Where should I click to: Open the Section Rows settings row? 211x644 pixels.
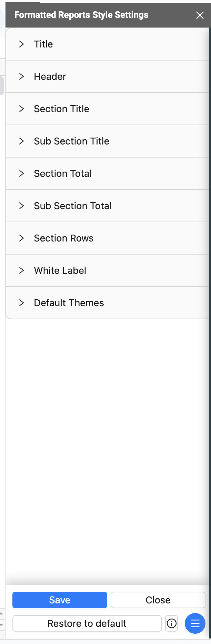tap(108, 238)
